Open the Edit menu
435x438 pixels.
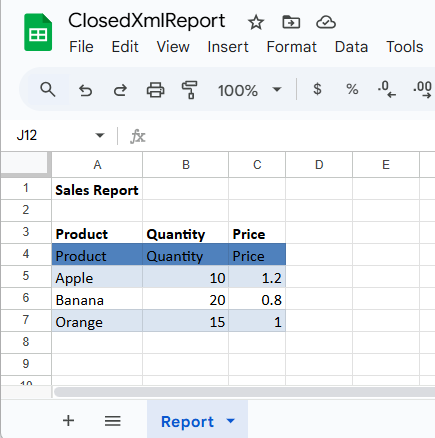(125, 47)
